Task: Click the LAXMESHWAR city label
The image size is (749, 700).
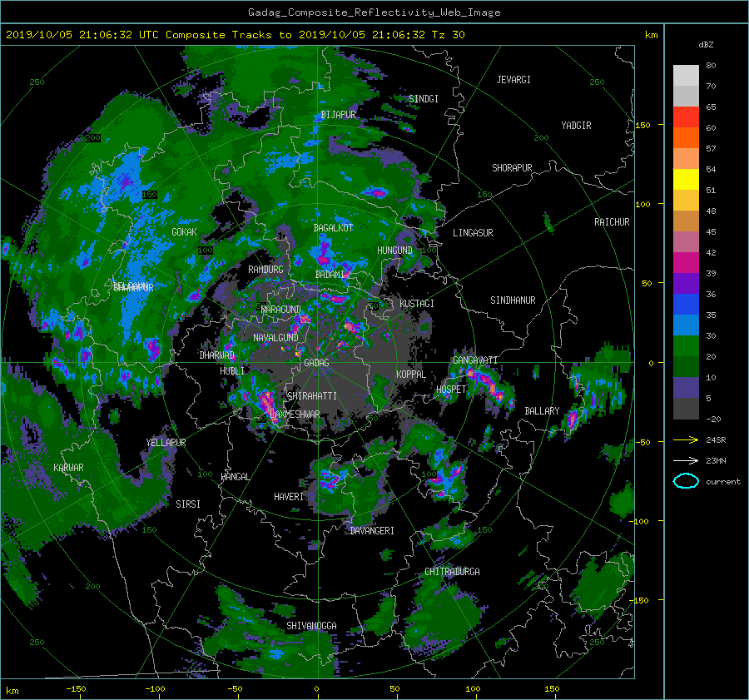Action: (295, 415)
